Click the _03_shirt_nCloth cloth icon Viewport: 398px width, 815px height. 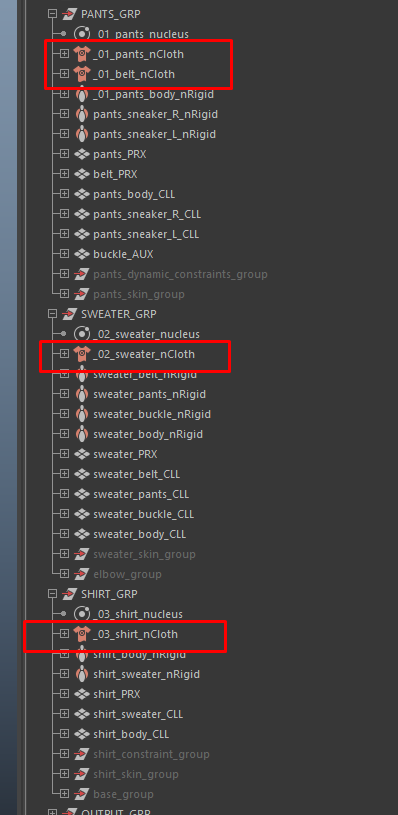82,634
